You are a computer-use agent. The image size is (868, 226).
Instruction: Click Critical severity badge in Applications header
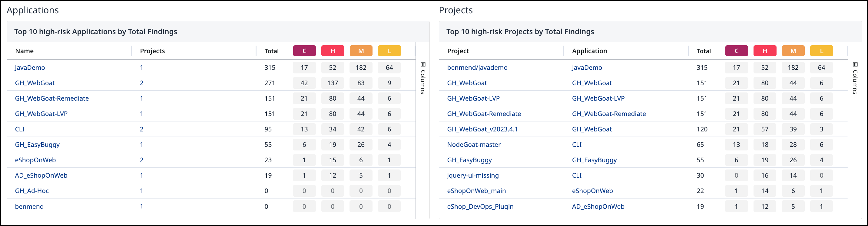pos(304,51)
